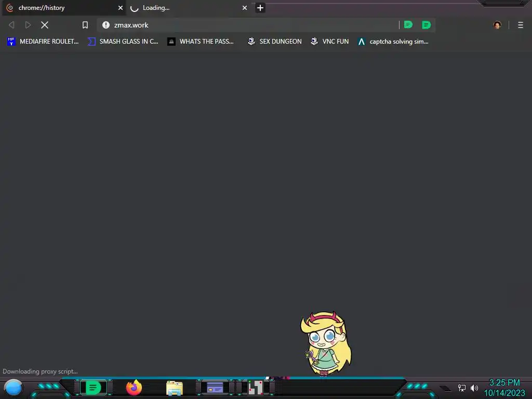Go back to previous page

[x=11, y=25]
